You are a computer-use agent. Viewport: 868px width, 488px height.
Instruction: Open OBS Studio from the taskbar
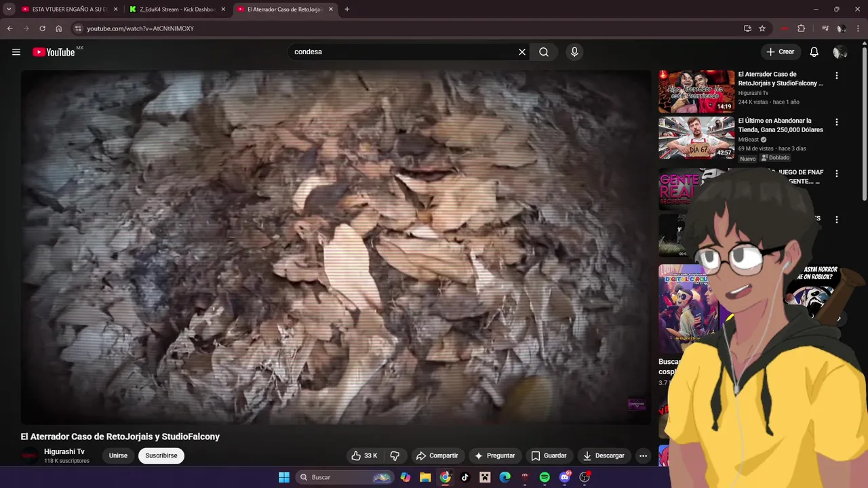585,477
